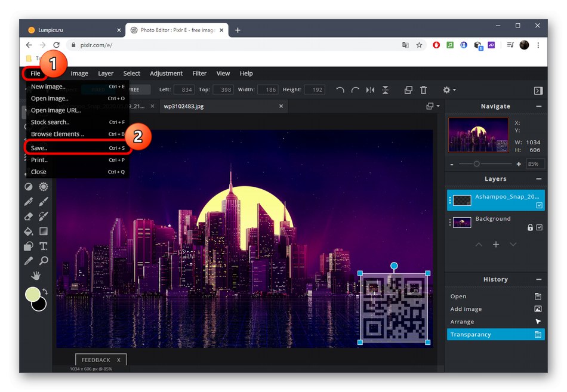Click the rotate right arrow in options bar
This screenshot has height=392, width=567.
(x=355, y=89)
